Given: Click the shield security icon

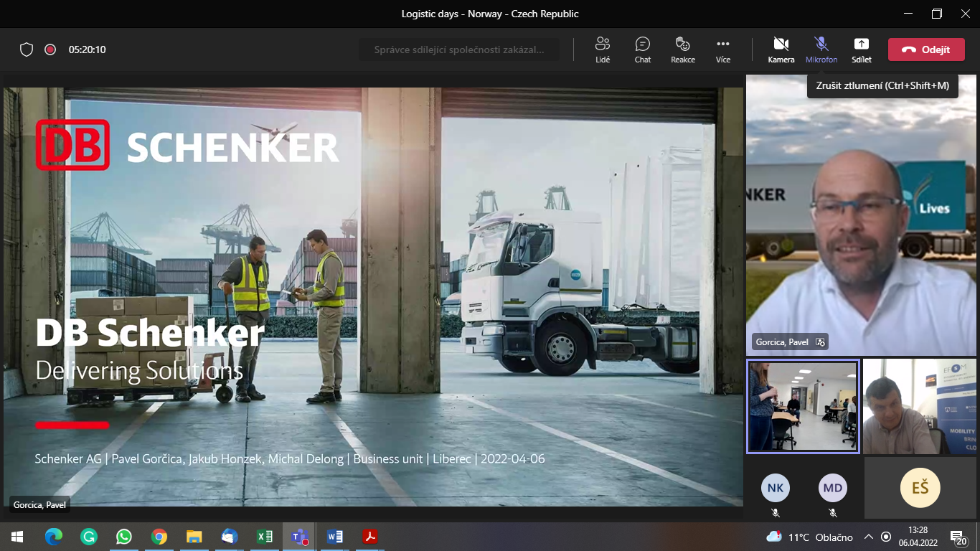Looking at the screenshot, I should [27, 50].
